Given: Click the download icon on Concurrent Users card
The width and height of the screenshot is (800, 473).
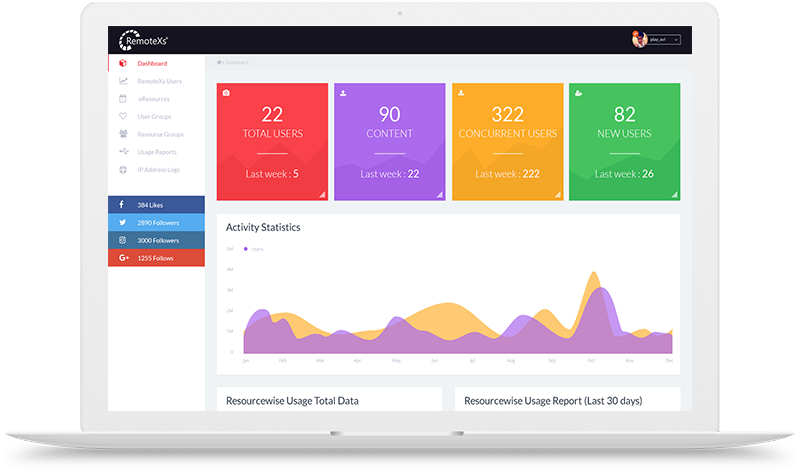Looking at the screenshot, I should [x=461, y=93].
